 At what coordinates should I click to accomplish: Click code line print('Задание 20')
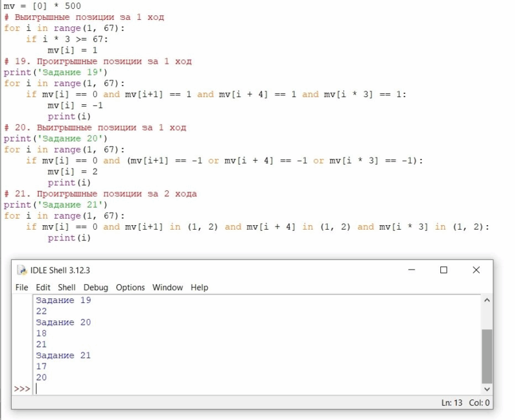[55, 138]
